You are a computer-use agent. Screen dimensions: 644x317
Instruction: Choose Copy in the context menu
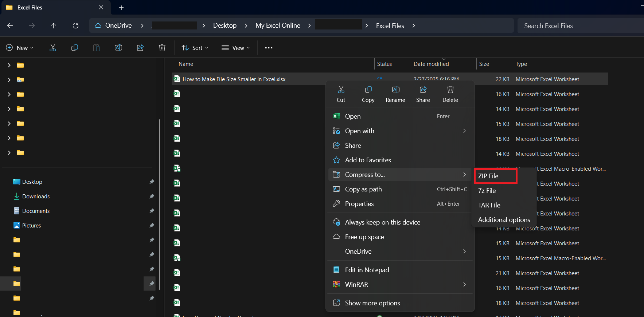pyautogui.click(x=368, y=94)
